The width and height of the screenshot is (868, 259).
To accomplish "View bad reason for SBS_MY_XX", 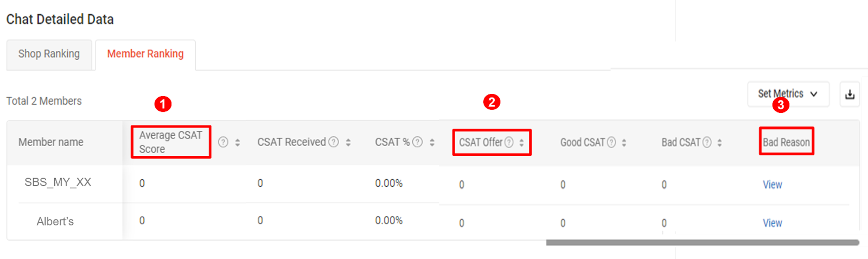I will (x=773, y=185).
